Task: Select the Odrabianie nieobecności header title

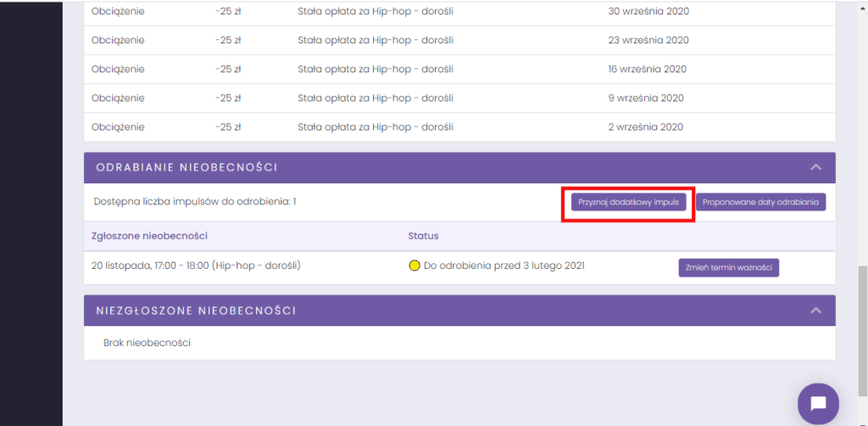Action: point(186,167)
